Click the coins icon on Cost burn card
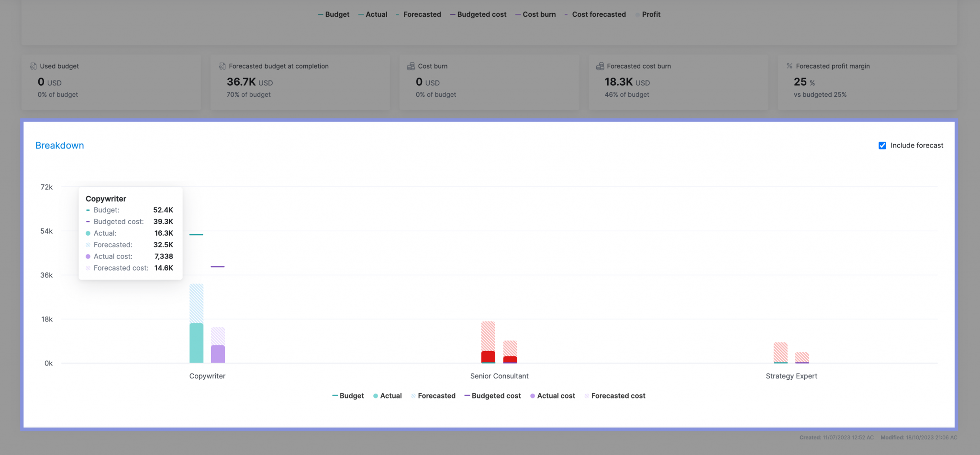Image resolution: width=980 pixels, height=455 pixels. (411, 66)
